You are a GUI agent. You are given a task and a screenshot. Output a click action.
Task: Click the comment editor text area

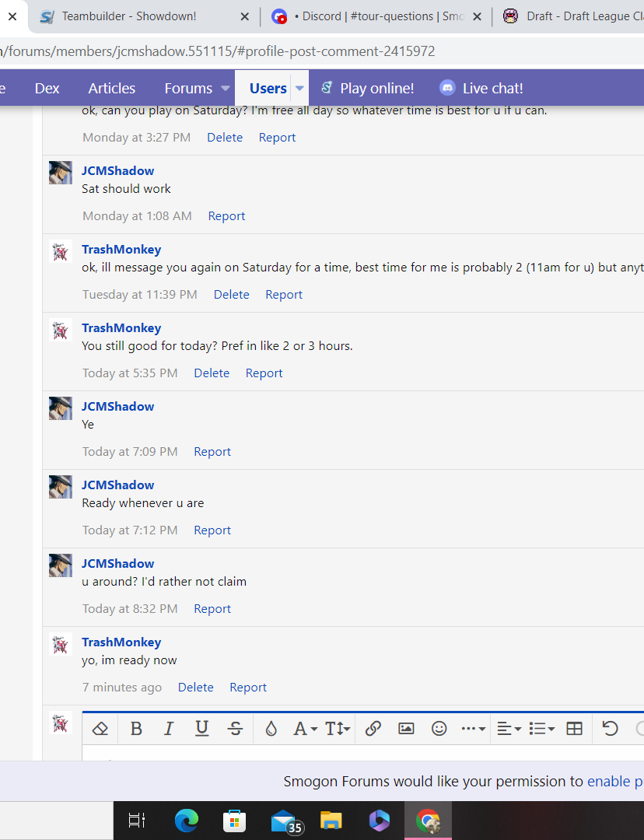click(x=362, y=753)
